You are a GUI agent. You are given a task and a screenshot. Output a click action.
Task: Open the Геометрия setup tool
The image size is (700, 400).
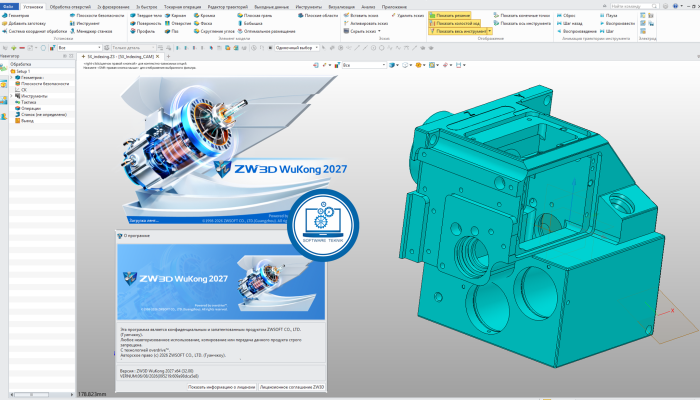(x=16, y=15)
